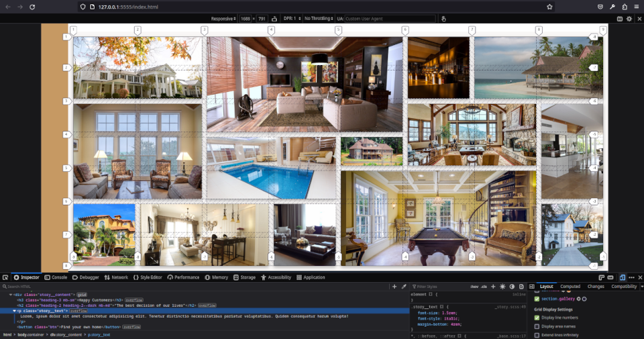The height and width of the screenshot is (339, 644).
Task: Close Responsive Design Mode
Action: tap(639, 19)
